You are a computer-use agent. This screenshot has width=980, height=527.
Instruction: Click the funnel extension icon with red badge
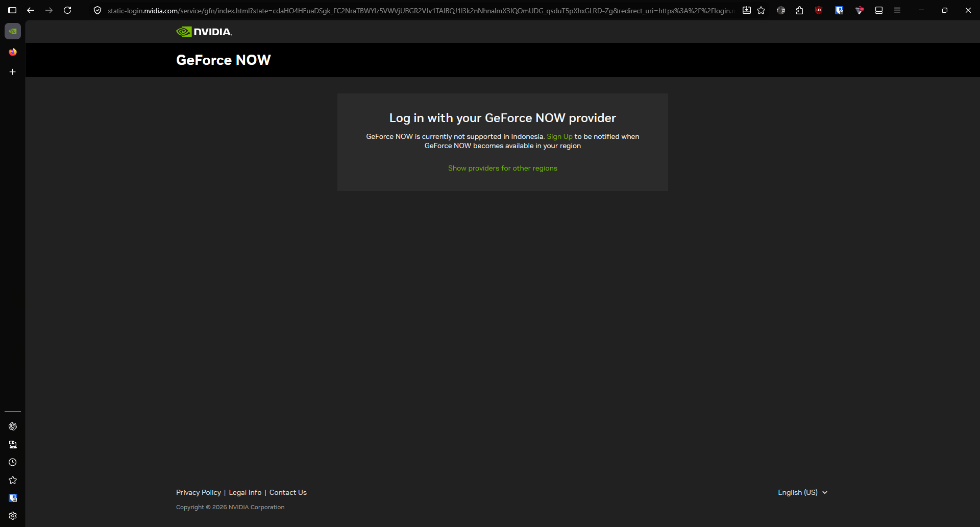pos(860,10)
